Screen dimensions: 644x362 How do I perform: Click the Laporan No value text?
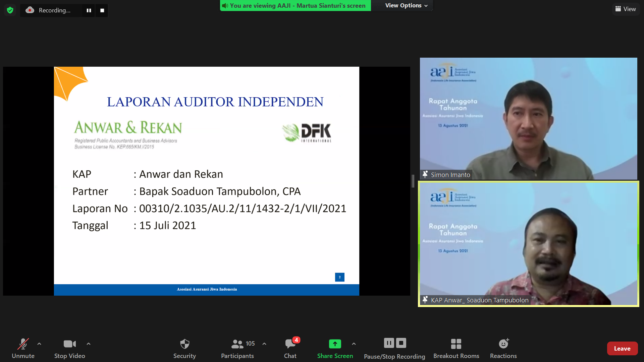(x=243, y=208)
